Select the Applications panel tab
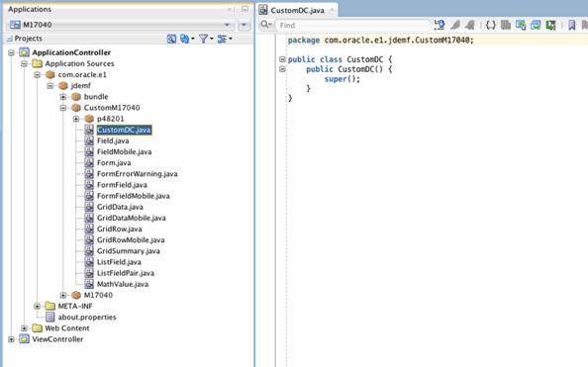Screen dimensions: 588x367 click(30, 9)
